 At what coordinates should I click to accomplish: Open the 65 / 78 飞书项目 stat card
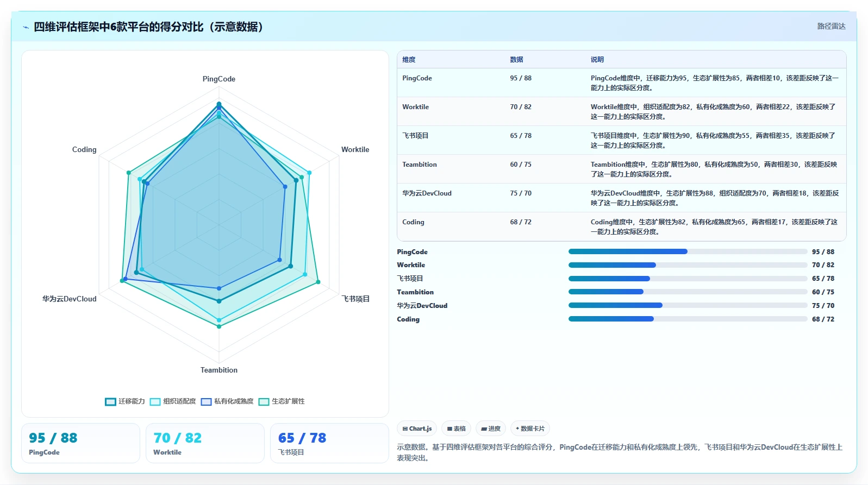pyautogui.click(x=329, y=443)
